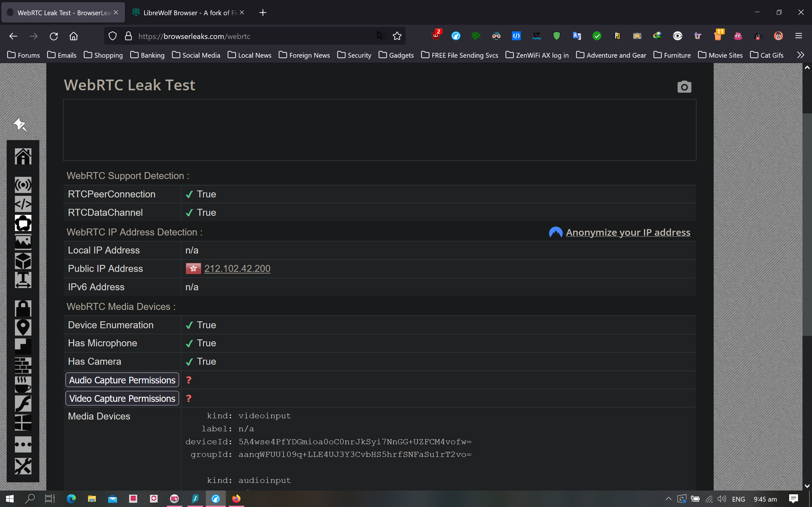Image resolution: width=812 pixels, height=507 pixels.
Task: Select the JavaScript code brackets sidebar icon
Action: 23,204
